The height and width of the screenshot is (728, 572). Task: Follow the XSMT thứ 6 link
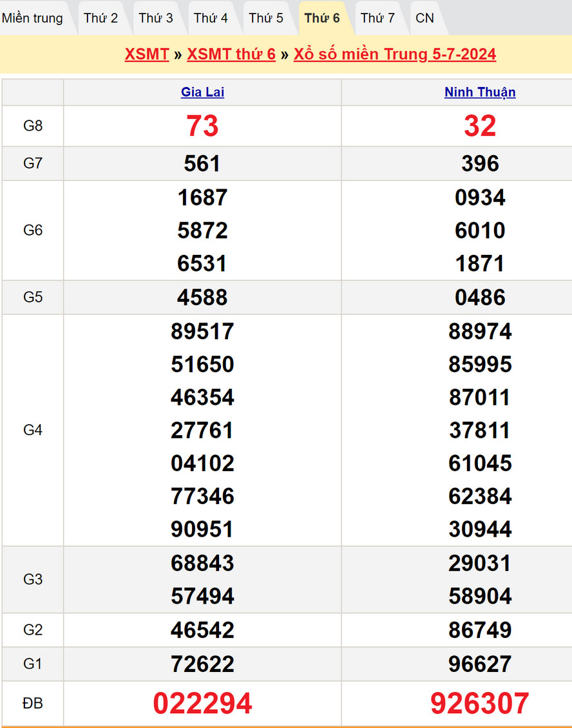pos(231,54)
